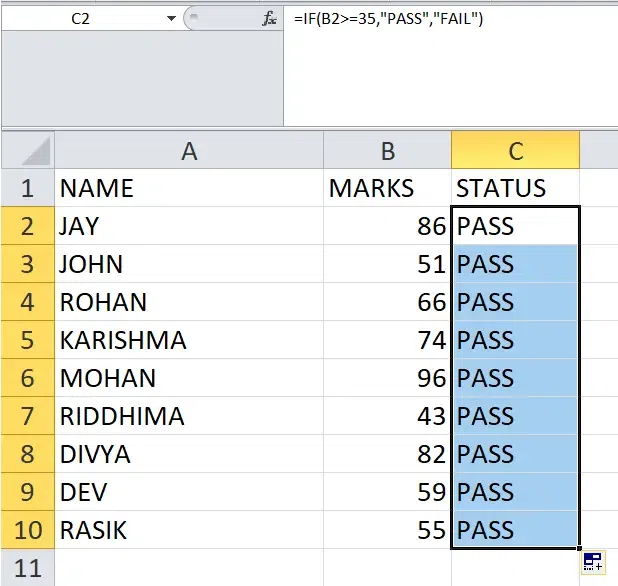Select the cell containing ROHAN
Viewport: 618px width, 586px height.
click(189, 302)
